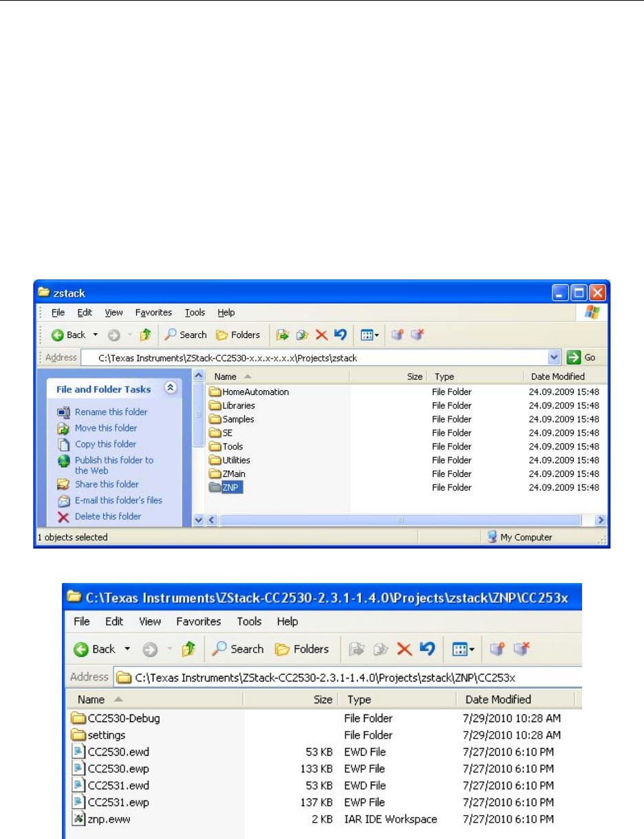Click the Go button next to the zstack address bar
Screen dimensions: 644x839
[x=581, y=358]
